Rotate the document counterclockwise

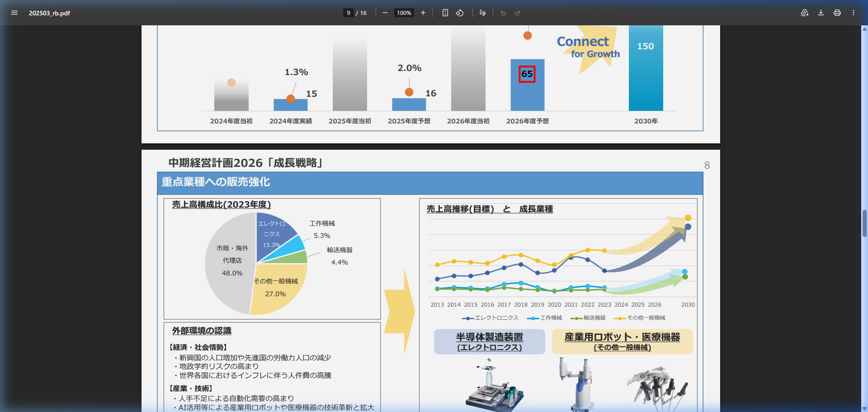tap(460, 13)
